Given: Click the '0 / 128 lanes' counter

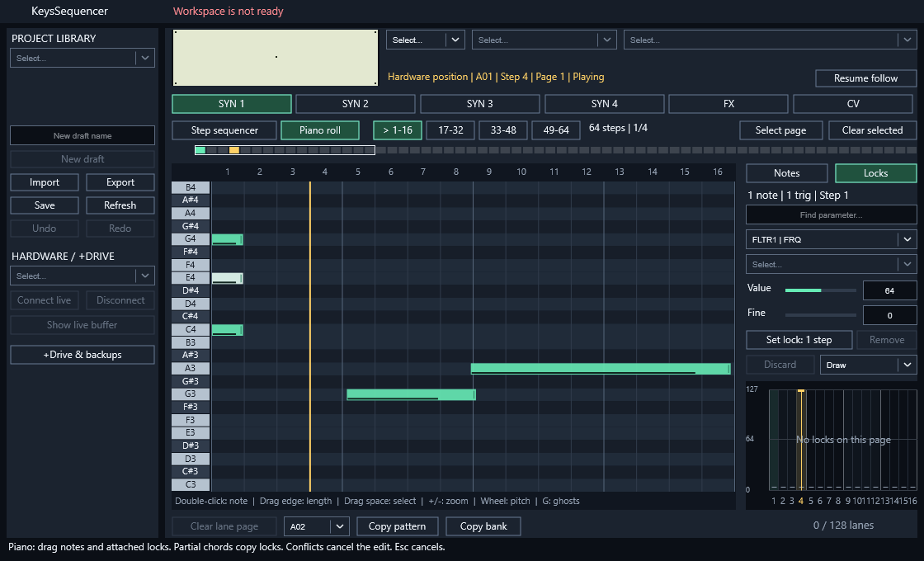Looking at the screenshot, I should click(x=843, y=525).
